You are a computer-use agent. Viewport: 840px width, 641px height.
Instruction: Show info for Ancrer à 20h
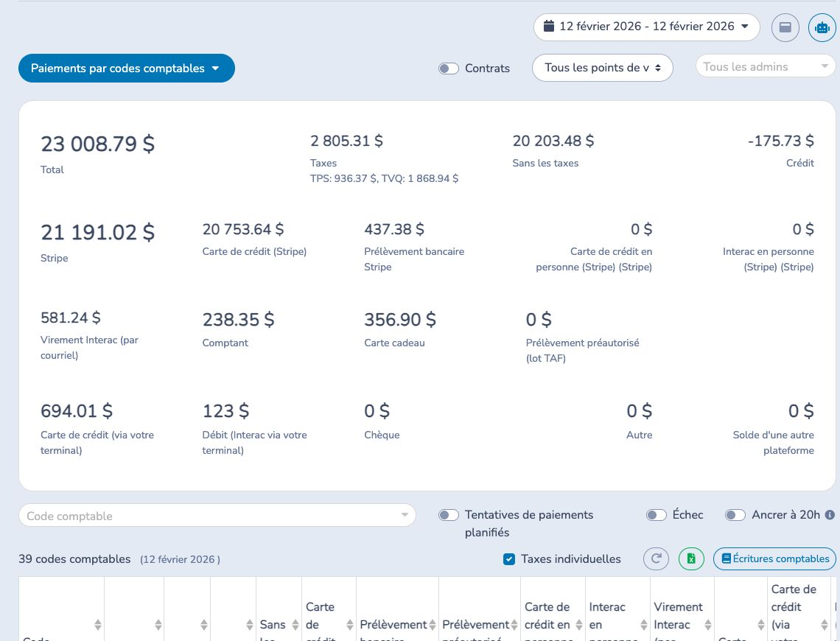(830, 514)
